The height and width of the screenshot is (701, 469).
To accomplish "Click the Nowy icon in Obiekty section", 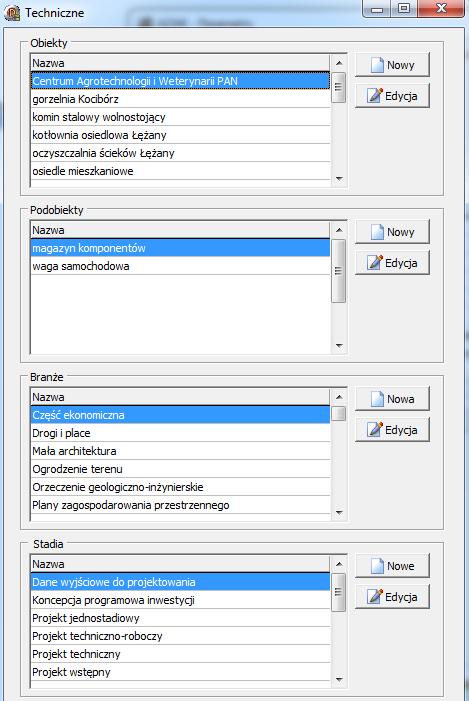I will click(377, 65).
